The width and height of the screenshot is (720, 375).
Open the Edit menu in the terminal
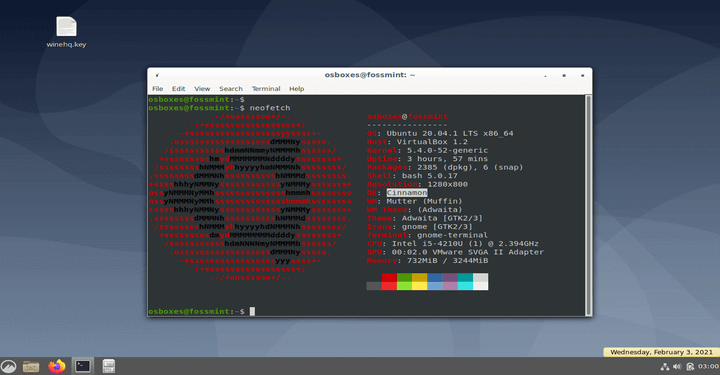(178, 89)
